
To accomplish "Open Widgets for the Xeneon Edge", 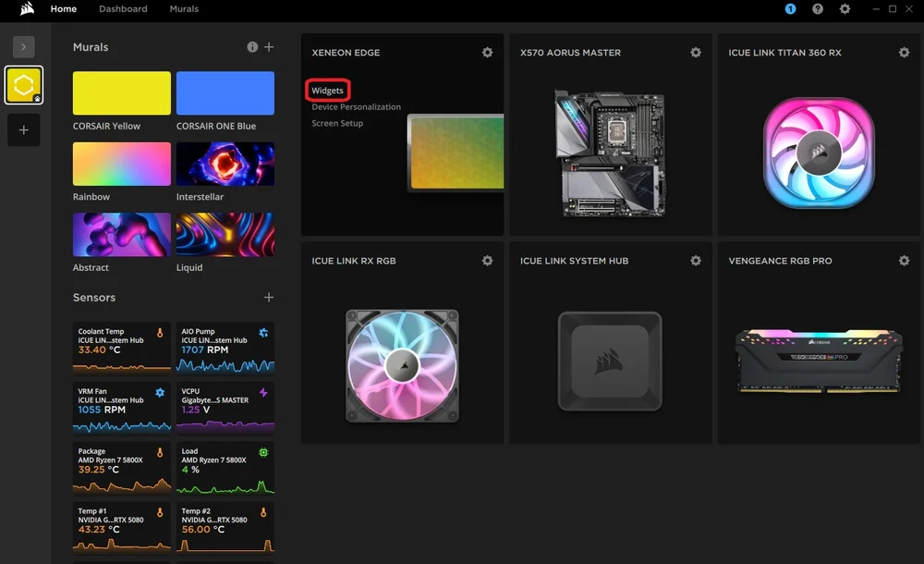I will [328, 90].
